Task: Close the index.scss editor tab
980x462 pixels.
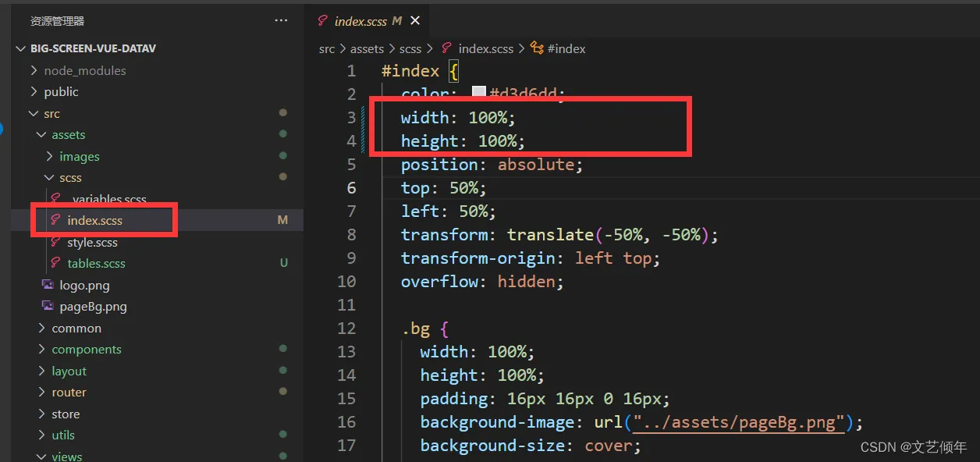Action: tap(415, 21)
